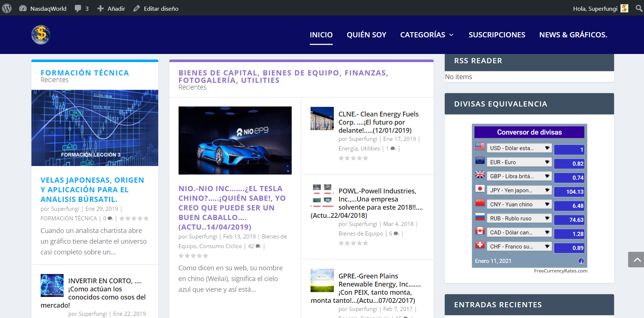Click the Añadir new content item
Image resolution: width=644 pixels, height=318 pixels.
[111, 8]
